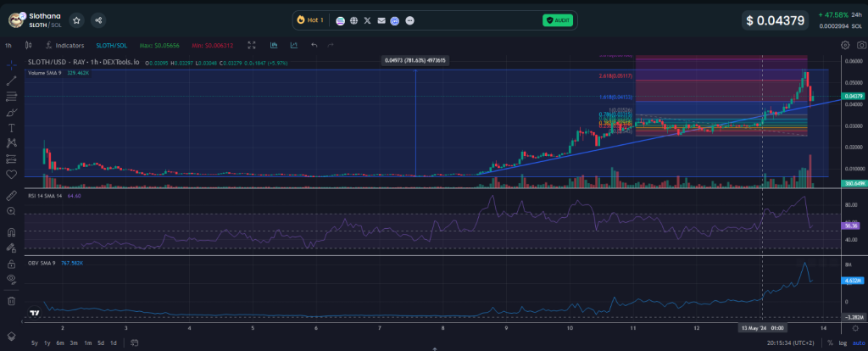This screenshot has height=351, width=868.
Task: Change chart candle style in toolbar
Action: [28, 46]
